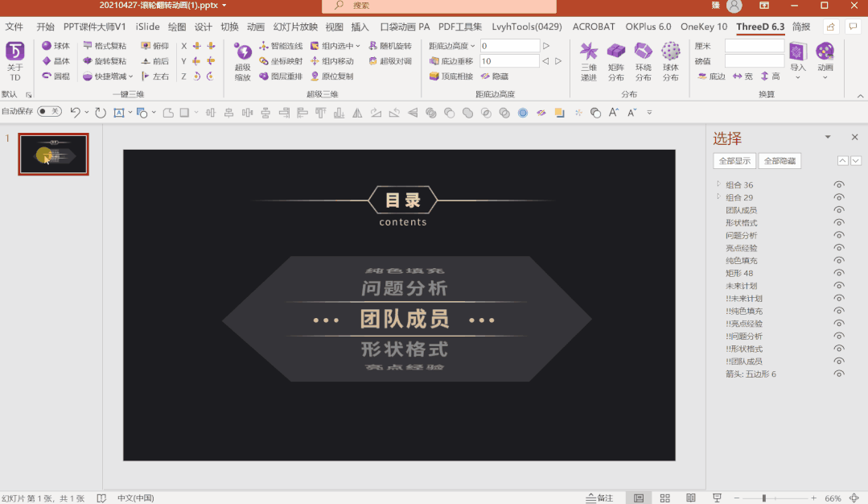
Task: Open the 文件 menu tab
Action: coord(14,27)
